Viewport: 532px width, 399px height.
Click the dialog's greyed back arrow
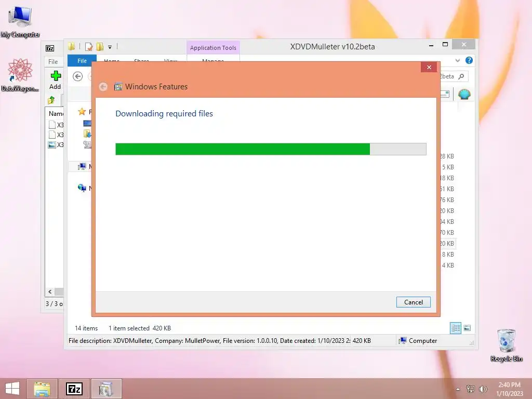tap(103, 87)
